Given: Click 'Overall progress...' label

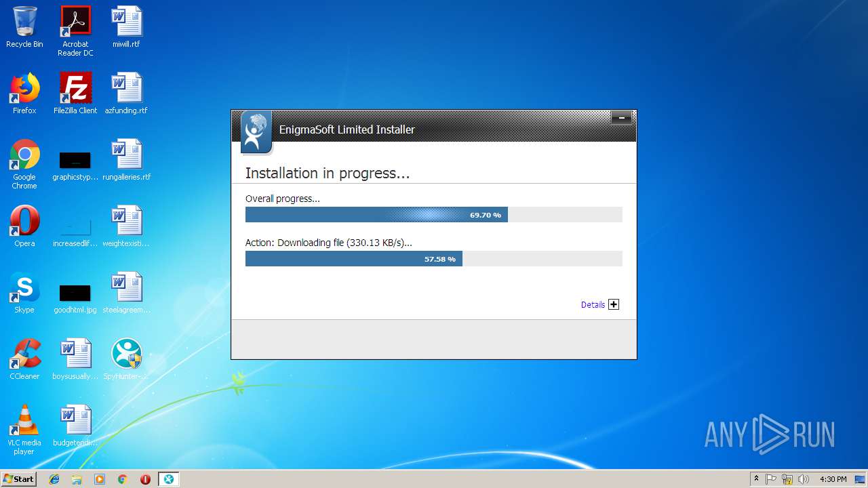Looking at the screenshot, I should [x=282, y=199].
